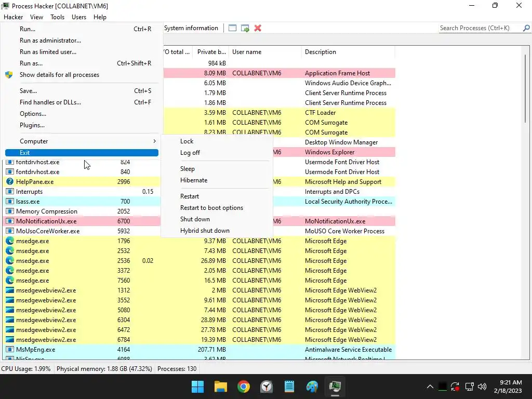Click the Search Processes input field

click(x=481, y=28)
